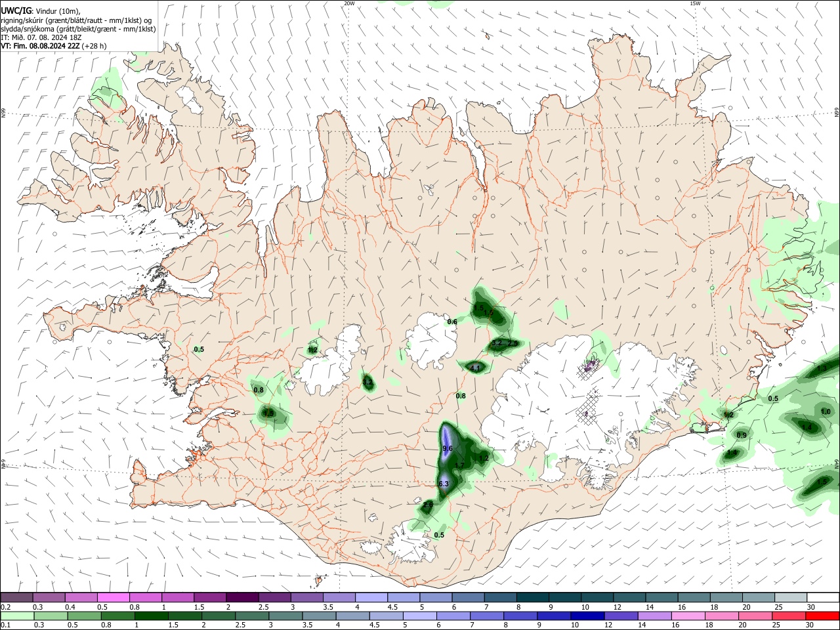Click the 20W longitude label
The width and height of the screenshot is (840, 630).
click(349, 3)
